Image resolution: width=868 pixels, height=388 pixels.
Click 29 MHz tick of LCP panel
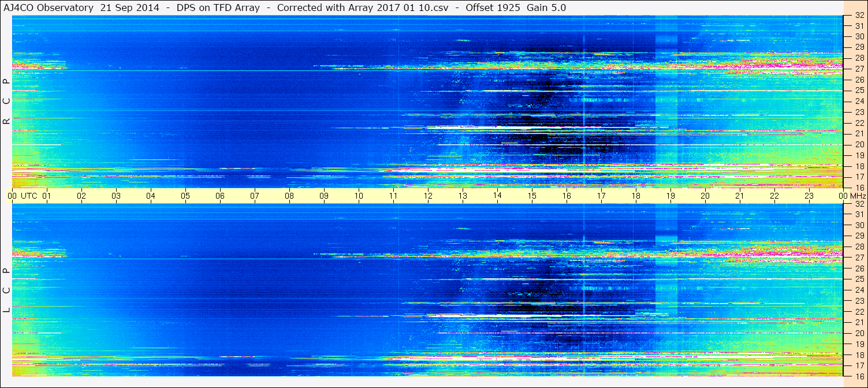point(859,236)
